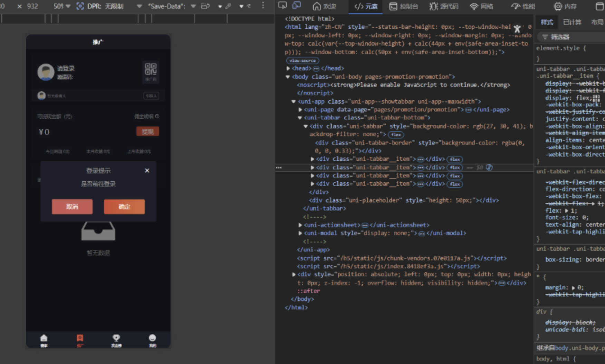Expand the uni-page element node

coord(300,110)
